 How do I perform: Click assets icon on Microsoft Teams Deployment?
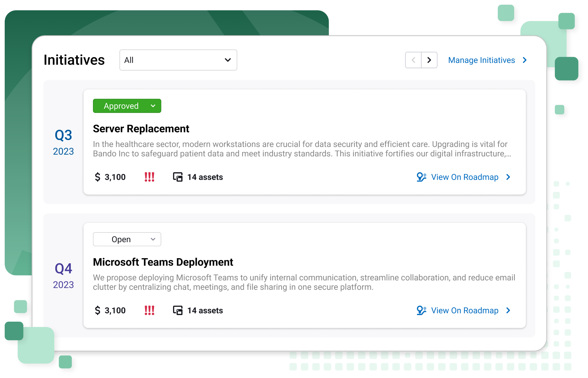(178, 310)
